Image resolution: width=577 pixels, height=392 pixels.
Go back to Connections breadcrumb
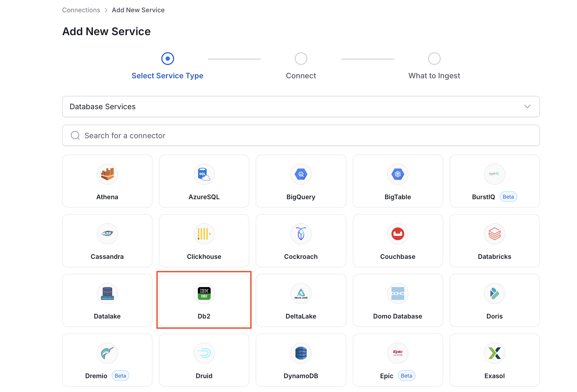tap(81, 10)
